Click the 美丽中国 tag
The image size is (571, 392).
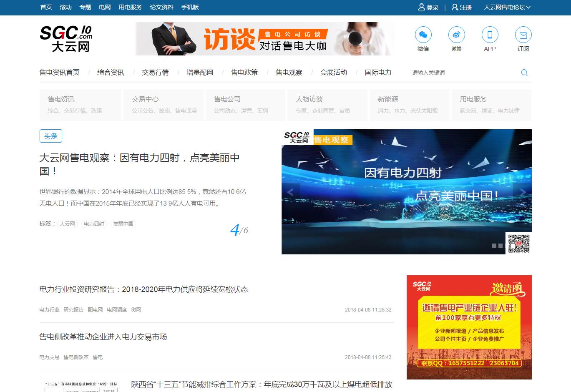(x=123, y=224)
